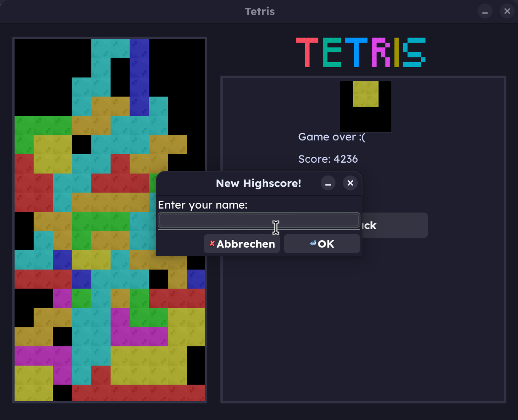Click the Game over message

332,137
